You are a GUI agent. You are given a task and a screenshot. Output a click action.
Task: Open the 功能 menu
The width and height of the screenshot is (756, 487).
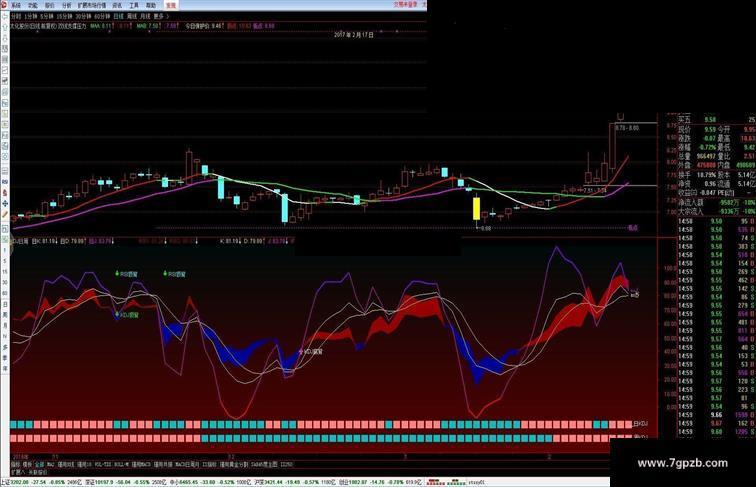coord(33,5)
